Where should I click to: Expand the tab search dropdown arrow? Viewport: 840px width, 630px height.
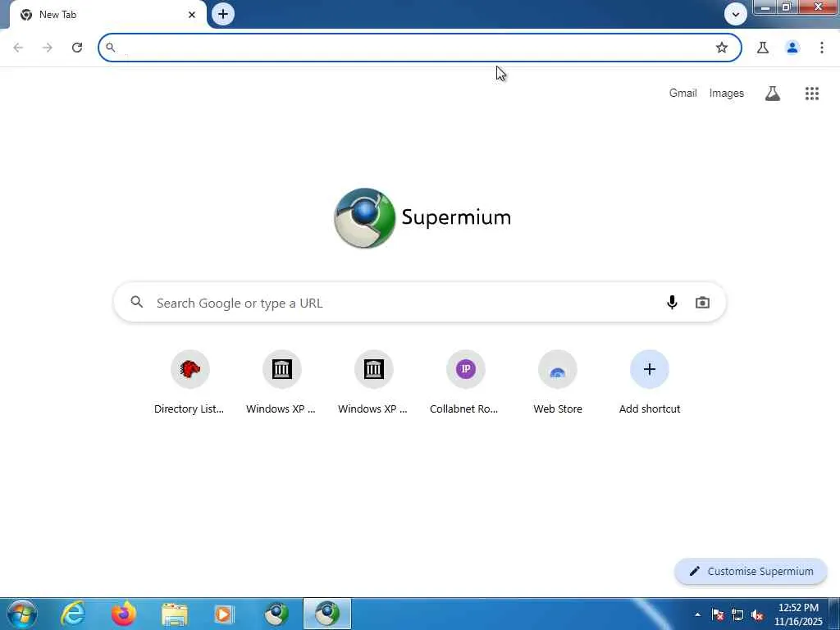(x=736, y=15)
